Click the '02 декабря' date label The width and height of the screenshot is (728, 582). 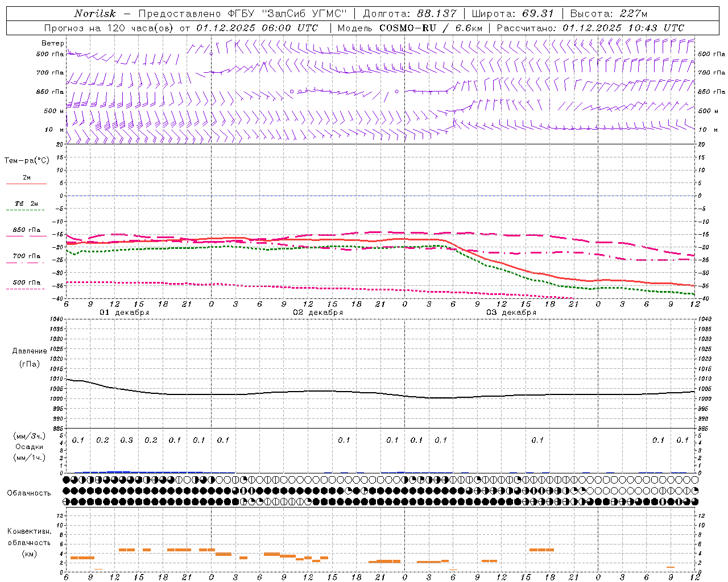[x=318, y=313]
